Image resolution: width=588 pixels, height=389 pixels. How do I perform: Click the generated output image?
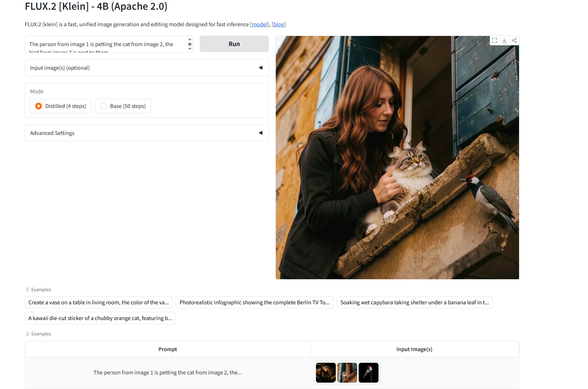pyautogui.click(x=397, y=157)
